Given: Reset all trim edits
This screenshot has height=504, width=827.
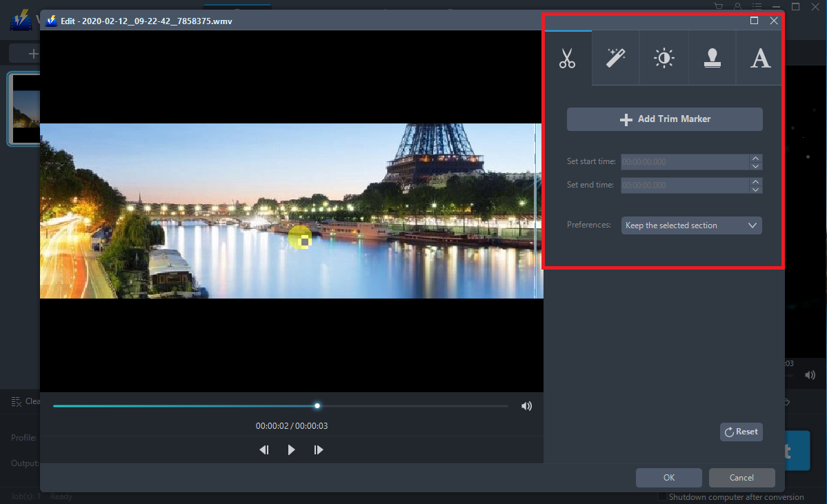Looking at the screenshot, I should coord(741,432).
